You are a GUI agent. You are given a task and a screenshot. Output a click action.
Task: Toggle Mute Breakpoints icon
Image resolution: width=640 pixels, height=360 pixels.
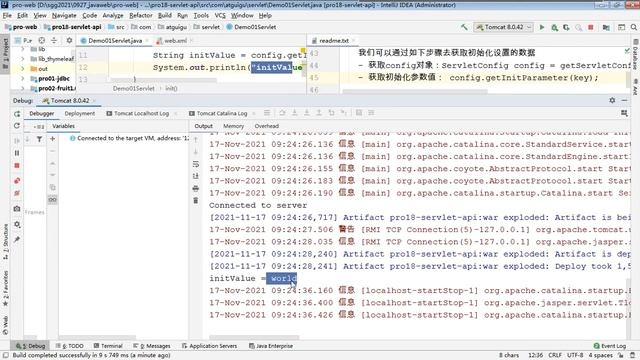pyautogui.click(x=17, y=193)
